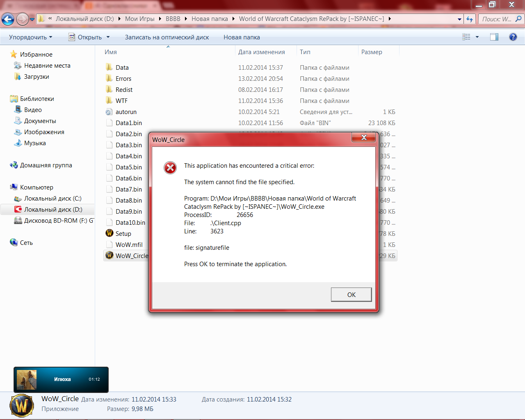Toggle the preview pane icon
The height and width of the screenshot is (420, 525).
pos(494,37)
